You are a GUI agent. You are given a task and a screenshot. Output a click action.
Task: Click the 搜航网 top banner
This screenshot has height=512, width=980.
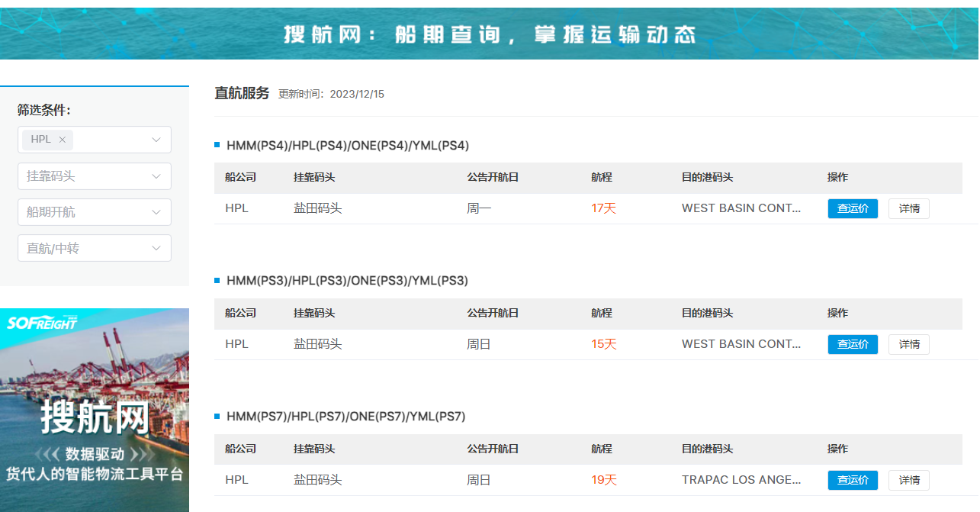(x=490, y=34)
